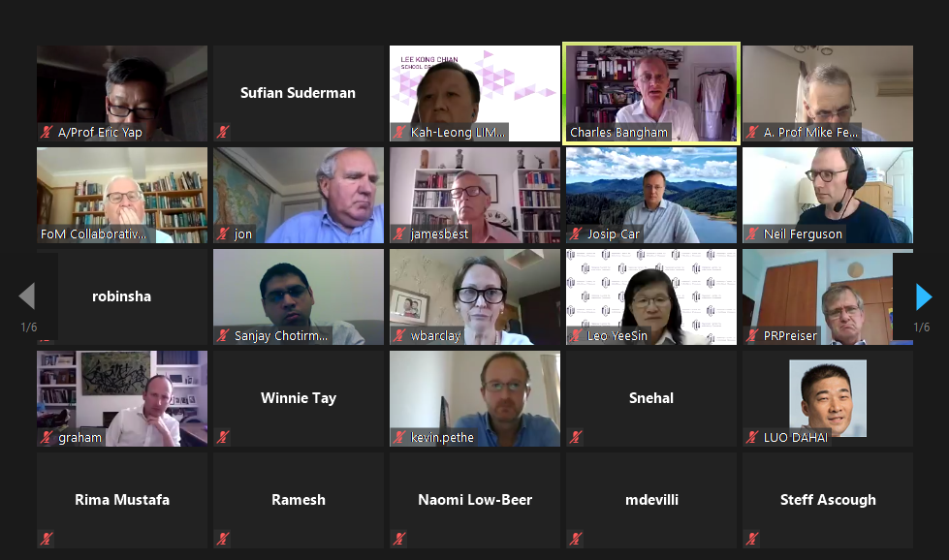Image resolution: width=949 pixels, height=560 pixels.
Task: Click Josip Car name label
Action: point(613,234)
